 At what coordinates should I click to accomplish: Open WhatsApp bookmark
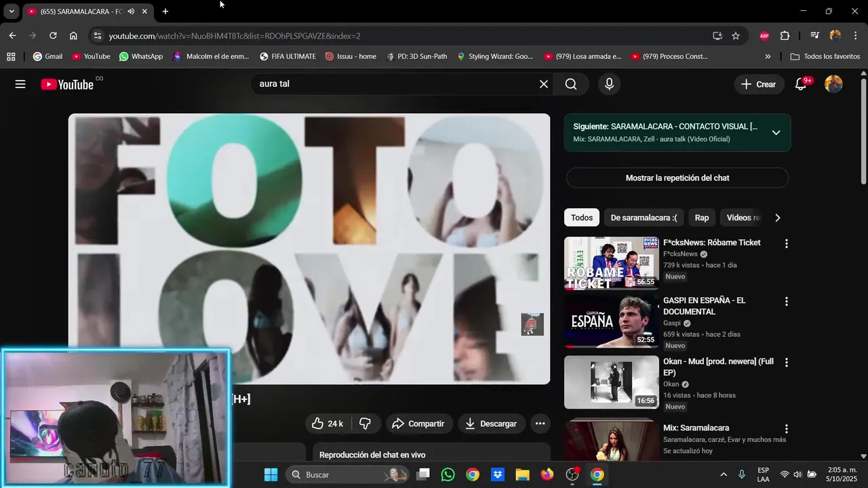point(141,56)
